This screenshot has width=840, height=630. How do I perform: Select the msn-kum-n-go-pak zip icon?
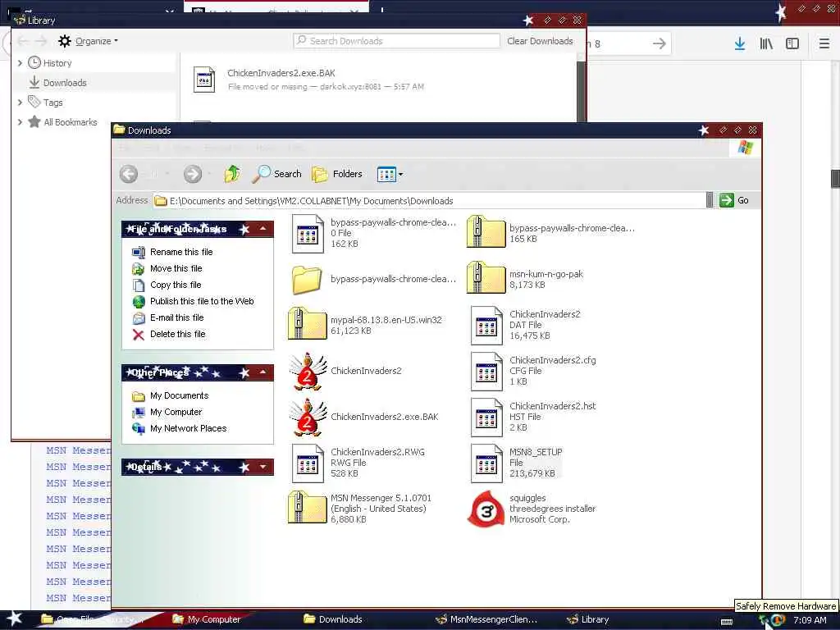[x=486, y=278]
